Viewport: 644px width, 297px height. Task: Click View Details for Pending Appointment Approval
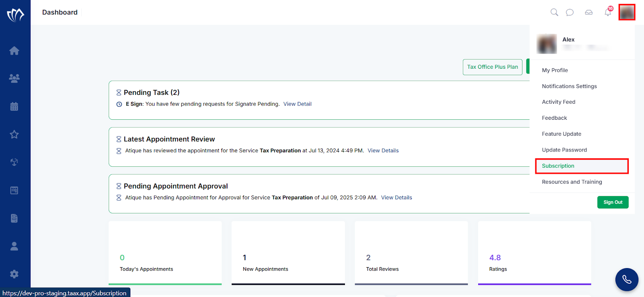coord(396,198)
